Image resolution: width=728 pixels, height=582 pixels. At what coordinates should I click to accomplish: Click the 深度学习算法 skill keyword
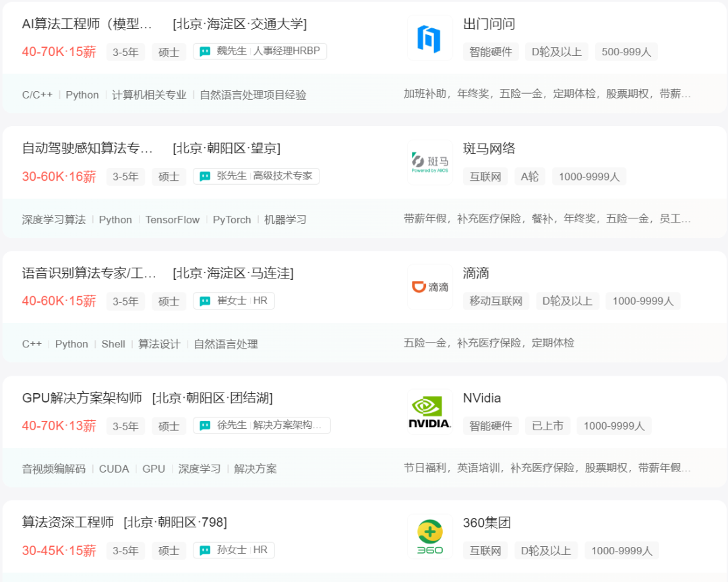tap(54, 220)
